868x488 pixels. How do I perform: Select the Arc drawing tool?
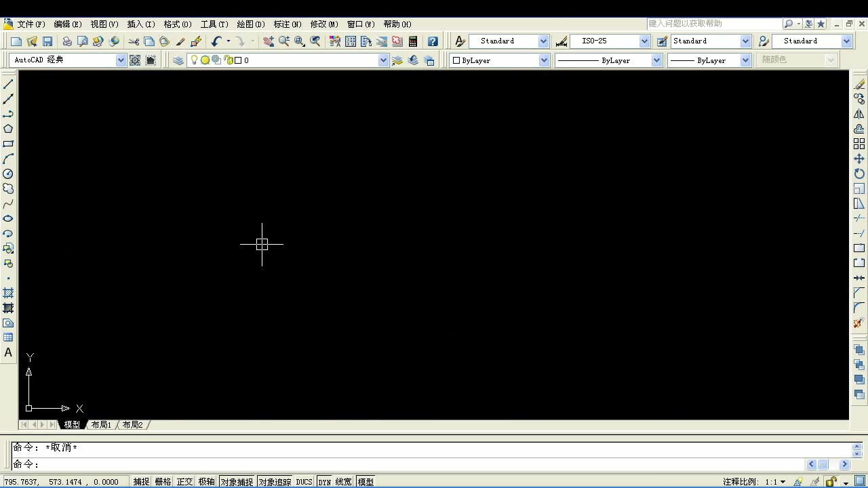tap(8, 159)
